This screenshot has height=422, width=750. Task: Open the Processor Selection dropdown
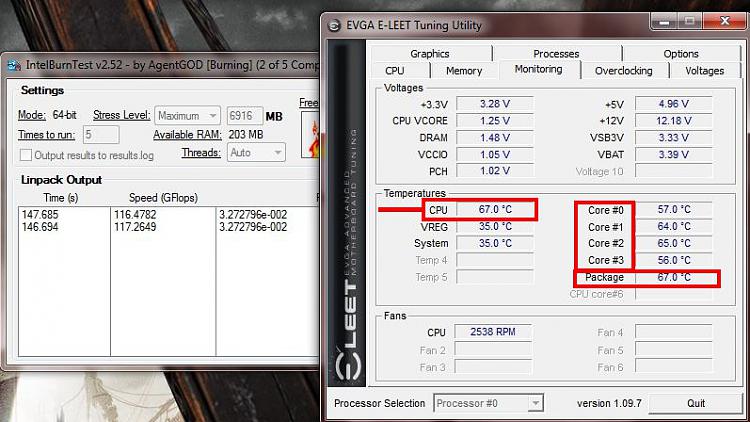coord(488,403)
